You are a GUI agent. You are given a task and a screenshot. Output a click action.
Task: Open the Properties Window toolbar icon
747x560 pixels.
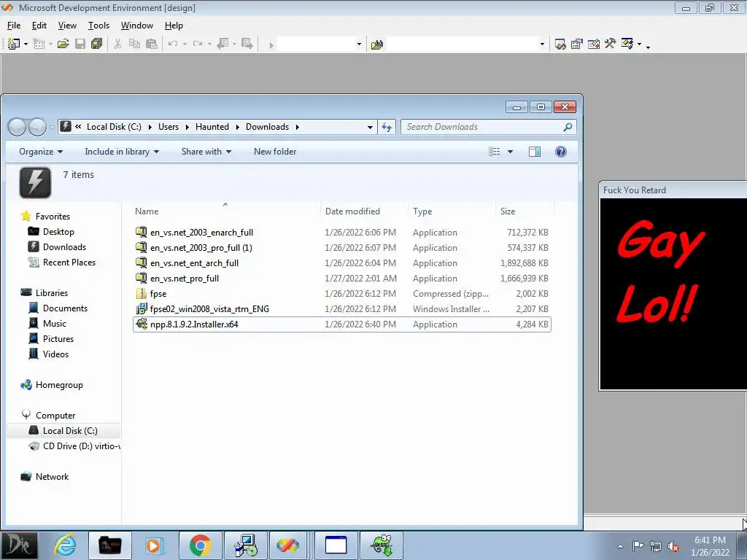tap(577, 44)
